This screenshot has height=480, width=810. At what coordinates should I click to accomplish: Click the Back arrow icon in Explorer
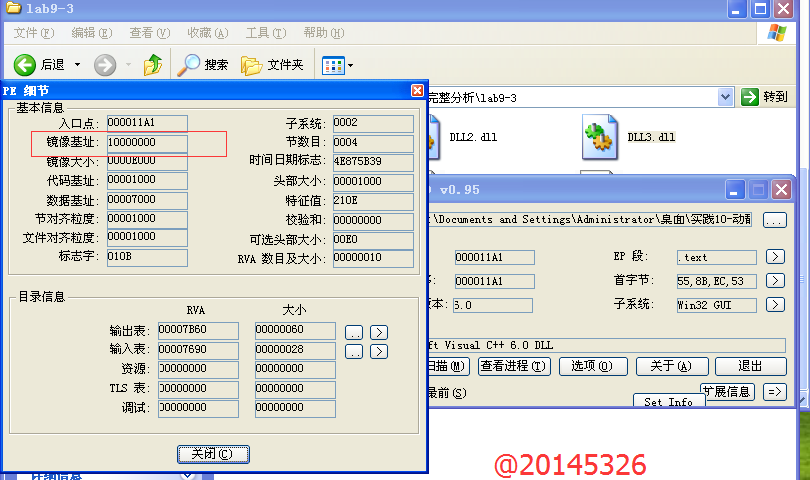pyautogui.click(x=26, y=65)
